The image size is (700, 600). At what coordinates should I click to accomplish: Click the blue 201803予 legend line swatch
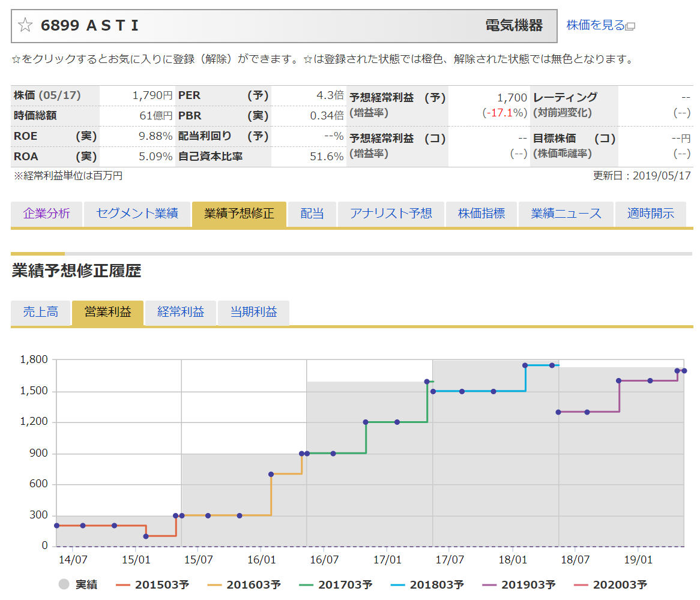click(x=397, y=585)
